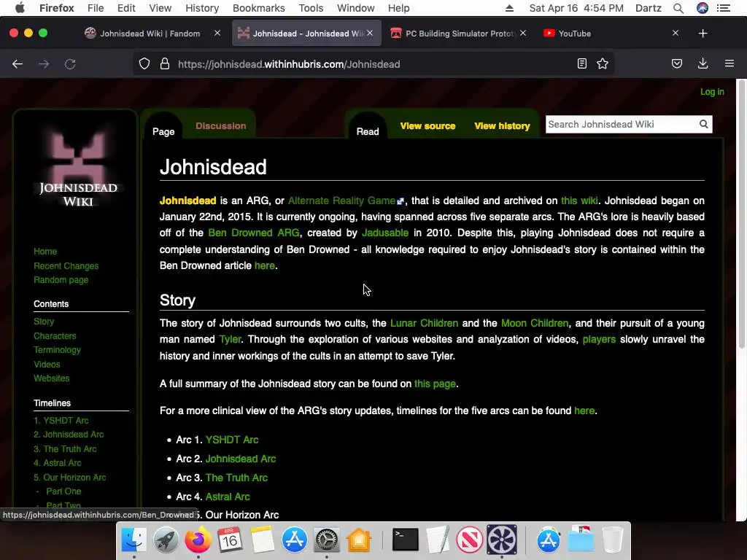The image size is (747, 560).
Task: Reload the current page
Action: click(x=70, y=64)
